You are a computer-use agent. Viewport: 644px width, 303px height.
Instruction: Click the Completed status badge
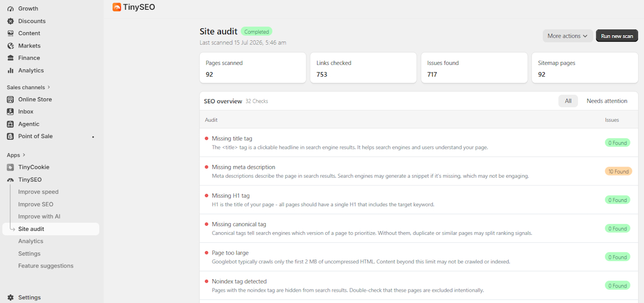click(x=257, y=32)
